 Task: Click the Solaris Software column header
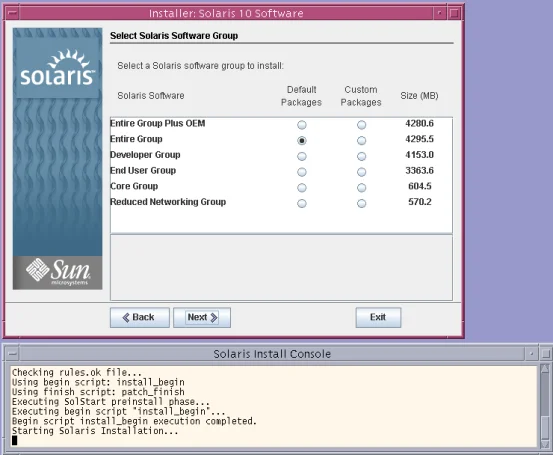pos(151,96)
